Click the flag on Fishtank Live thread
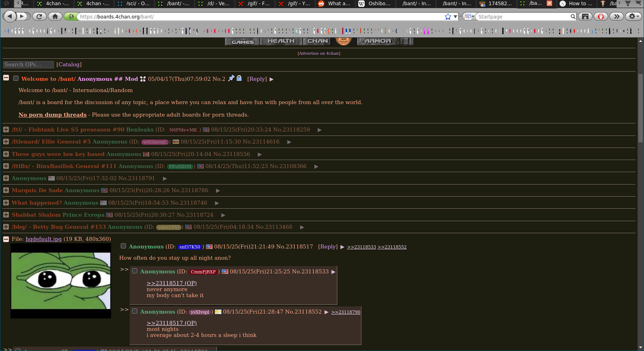This screenshot has height=351, width=644. click(x=206, y=130)
